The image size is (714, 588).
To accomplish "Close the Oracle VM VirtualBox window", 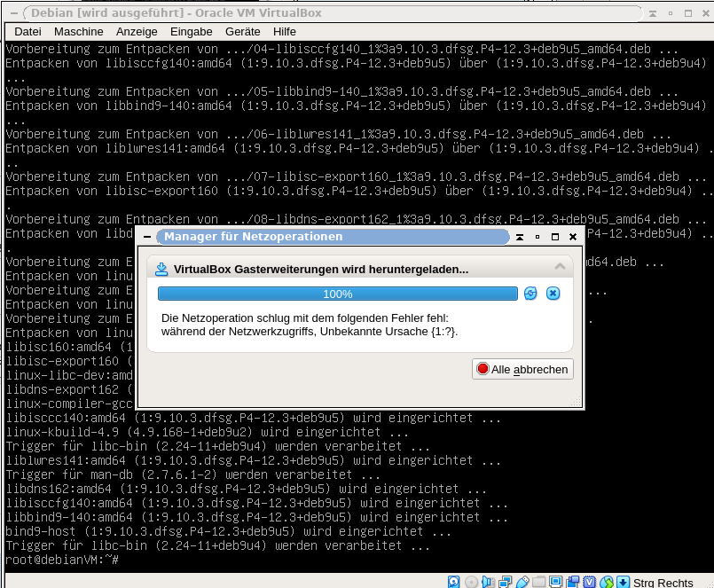I will [706, 13].
